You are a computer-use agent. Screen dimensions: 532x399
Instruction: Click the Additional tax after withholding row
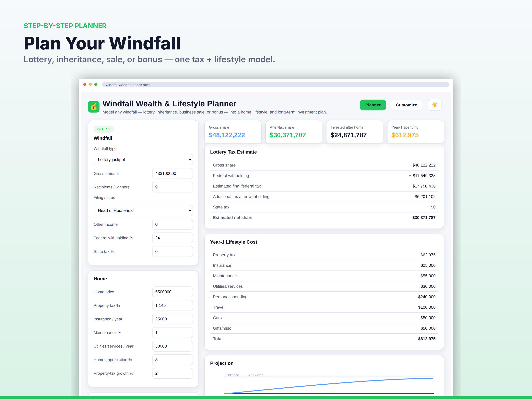[324, 196]
